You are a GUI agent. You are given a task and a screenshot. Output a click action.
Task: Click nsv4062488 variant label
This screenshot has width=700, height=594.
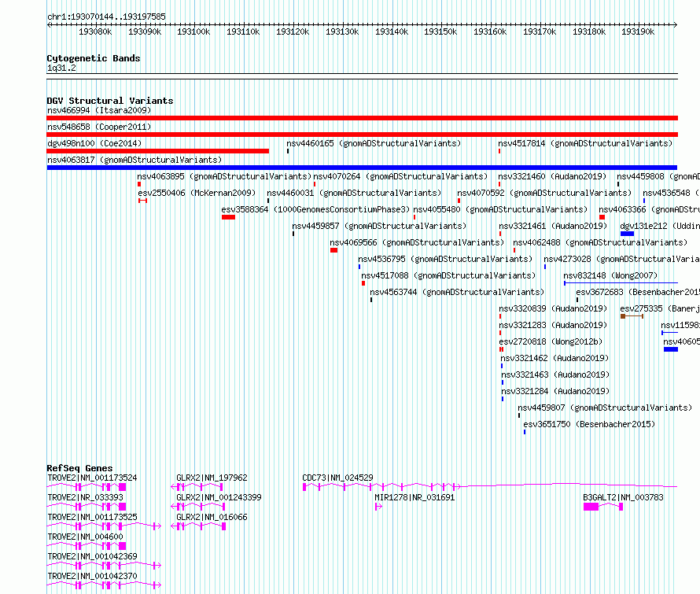pyautogui.click(x=600, y=242)
